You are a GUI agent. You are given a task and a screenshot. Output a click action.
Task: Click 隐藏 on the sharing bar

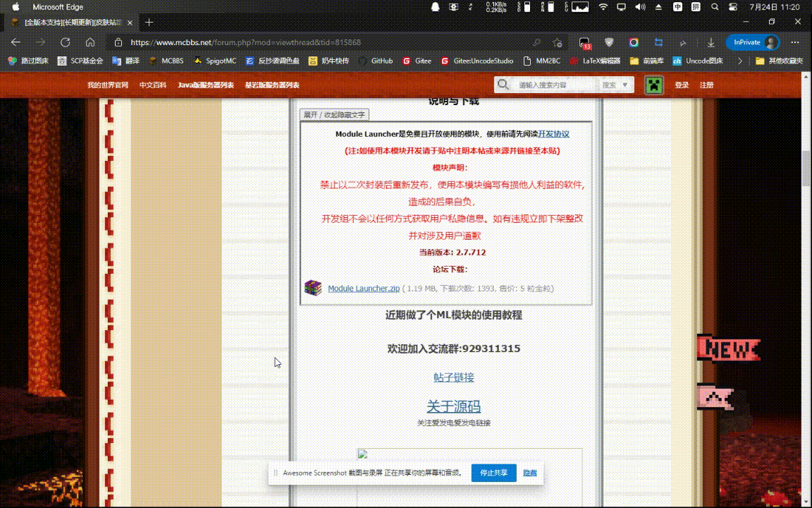(x=530, y=473)
